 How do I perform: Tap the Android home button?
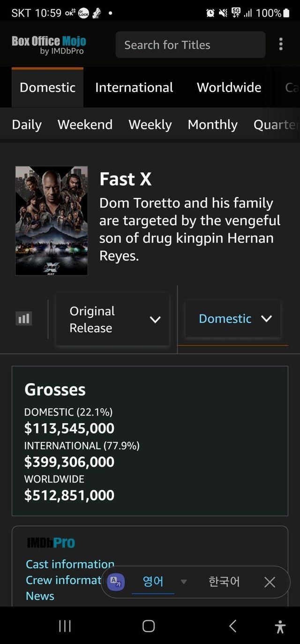point(149,626)
